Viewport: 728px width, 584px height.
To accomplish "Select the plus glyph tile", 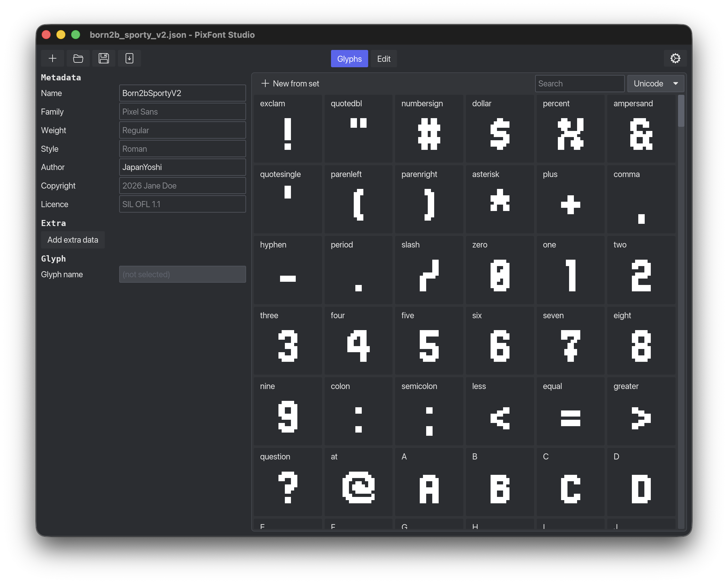I will (570, 199).
